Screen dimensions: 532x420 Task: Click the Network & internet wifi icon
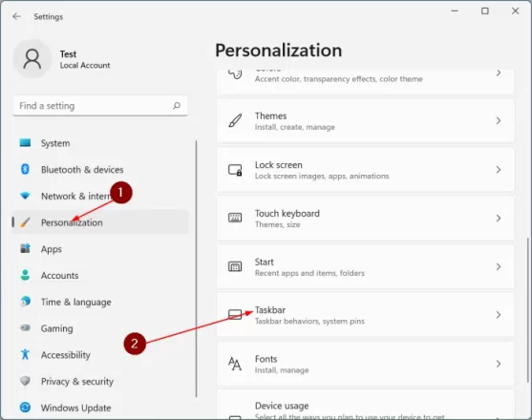coord(25,196)
